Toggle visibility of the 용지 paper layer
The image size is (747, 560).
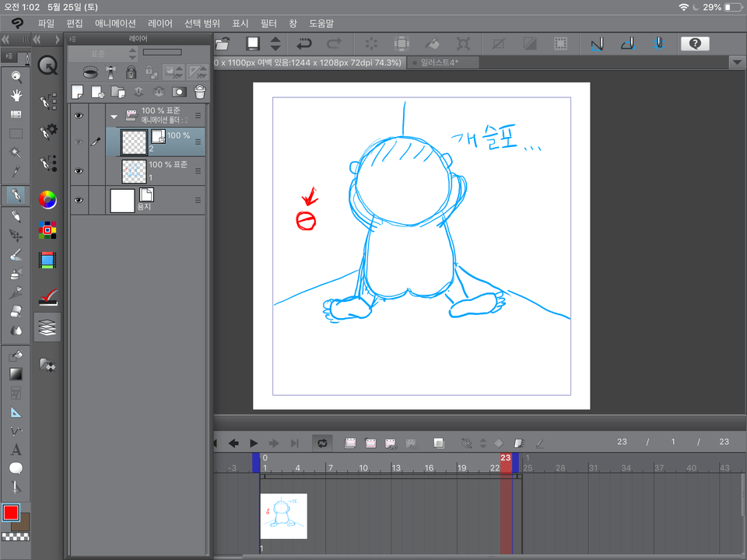point(79,198)
